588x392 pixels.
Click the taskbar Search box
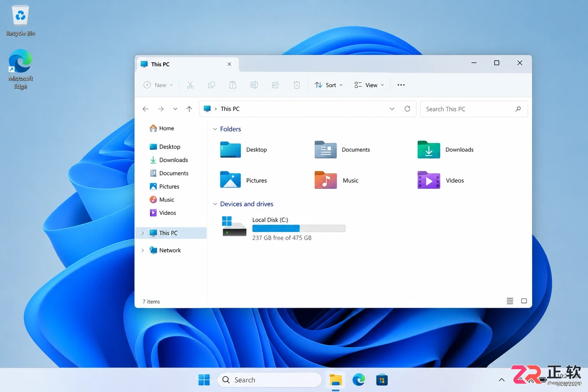click(269, 380)
